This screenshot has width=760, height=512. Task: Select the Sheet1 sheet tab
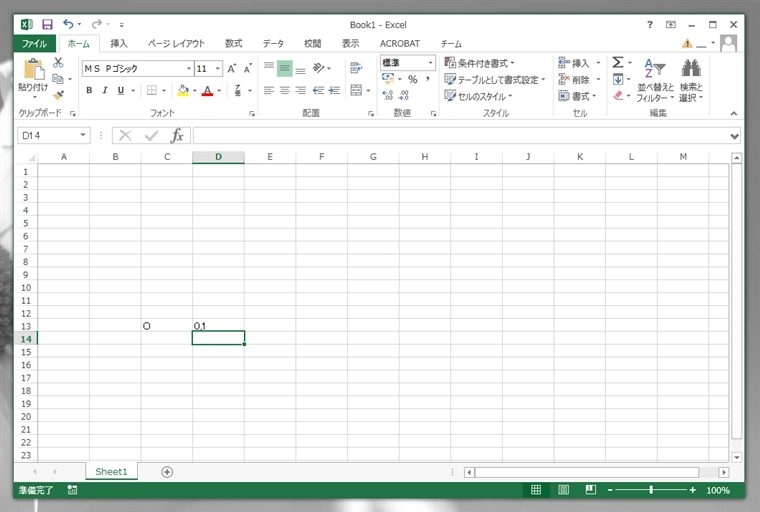(111, 471)
